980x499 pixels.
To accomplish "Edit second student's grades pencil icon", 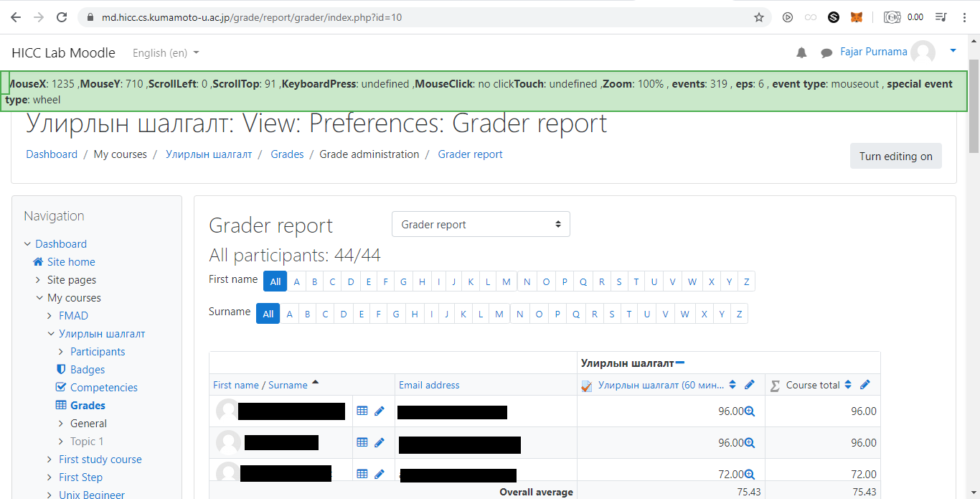I will [380, 442].
